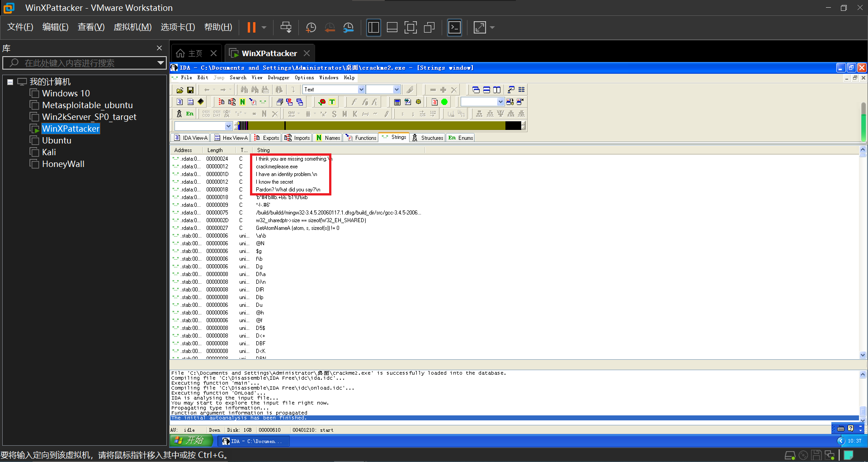868x462 pixels.
Task: Open the dropdown left of navigation band
Action: click(x=228, y=126)
